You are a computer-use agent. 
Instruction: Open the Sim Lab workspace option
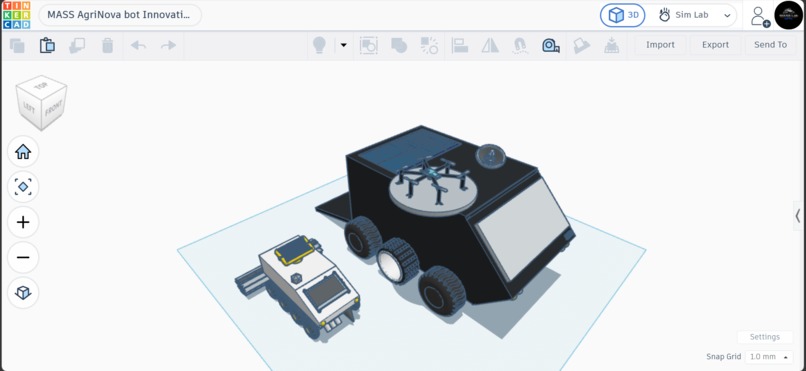point(684,15)
